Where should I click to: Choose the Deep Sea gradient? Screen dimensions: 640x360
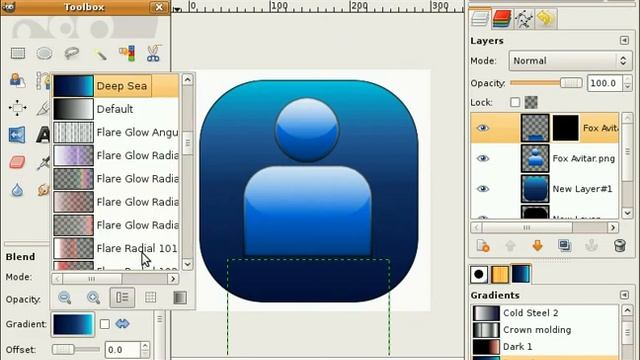tap(116, 86)
